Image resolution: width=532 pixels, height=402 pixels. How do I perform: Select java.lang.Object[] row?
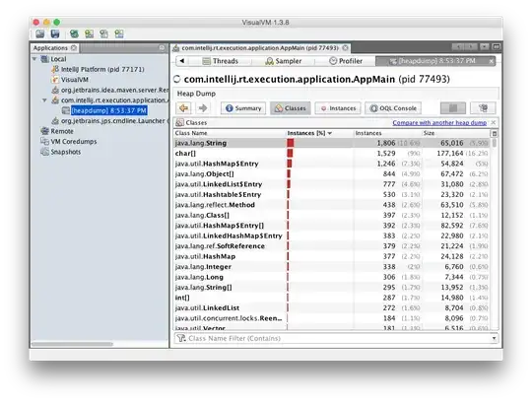[x=331, y=174]
